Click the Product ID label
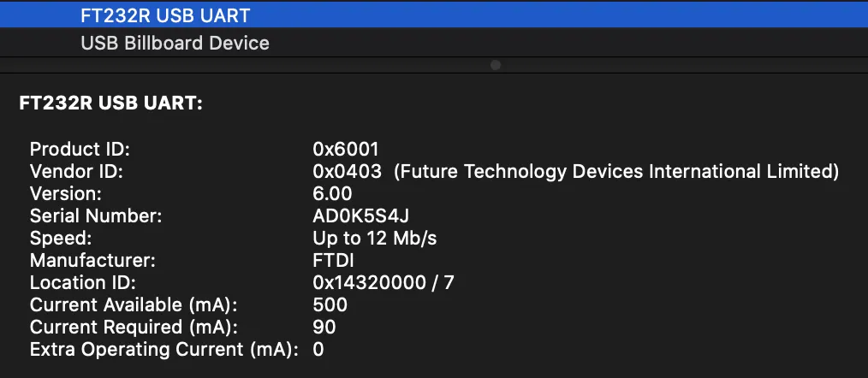868x378 pixels. coord(80,150)
